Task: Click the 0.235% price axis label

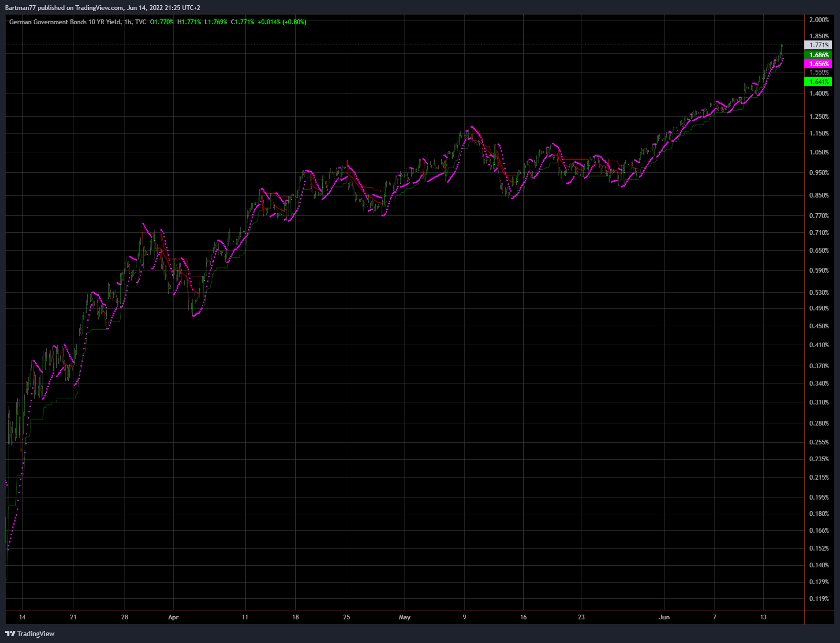Action: [819, 459]
